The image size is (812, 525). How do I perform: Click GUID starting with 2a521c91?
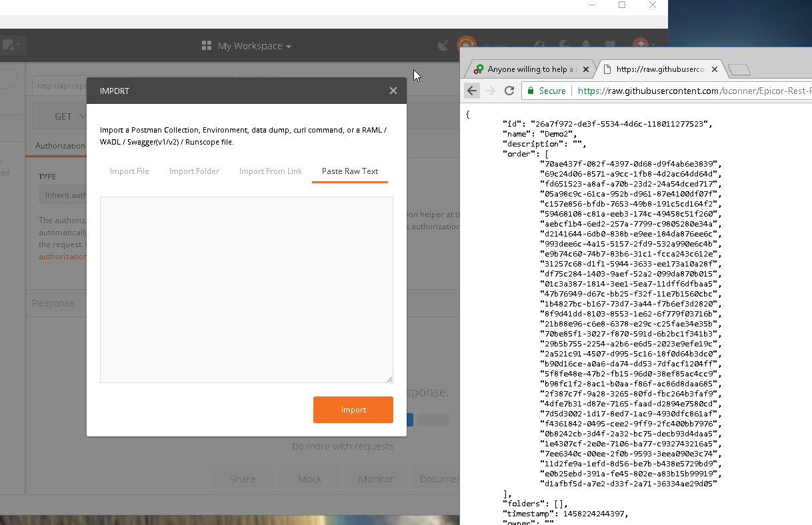click(x=631, y=354)
